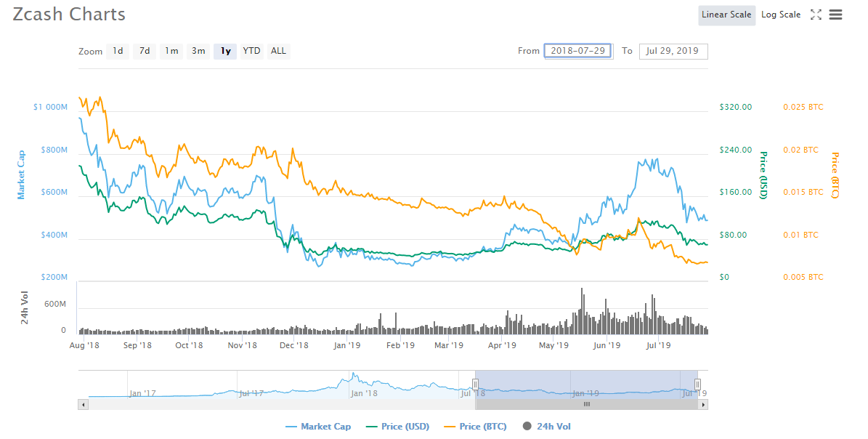The width and height of the screenshot is (868, 439).
Task: Focus the From date field 2018-07-29
Action: pos(578,51)
